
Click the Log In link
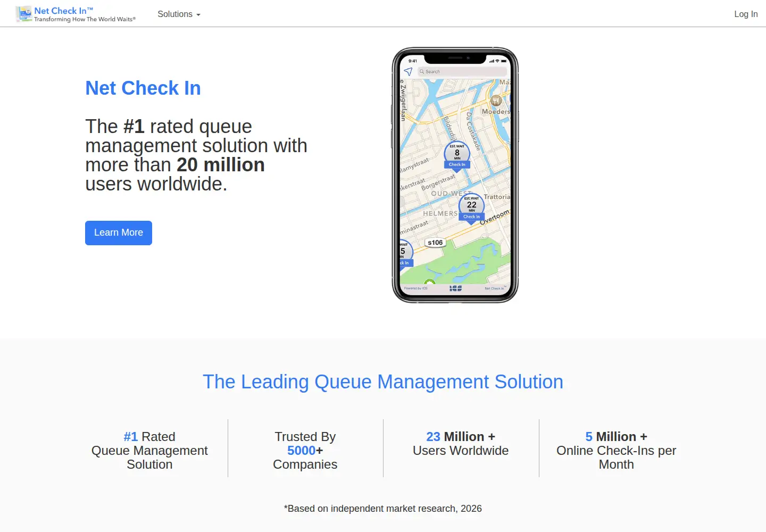coord(746,14)
